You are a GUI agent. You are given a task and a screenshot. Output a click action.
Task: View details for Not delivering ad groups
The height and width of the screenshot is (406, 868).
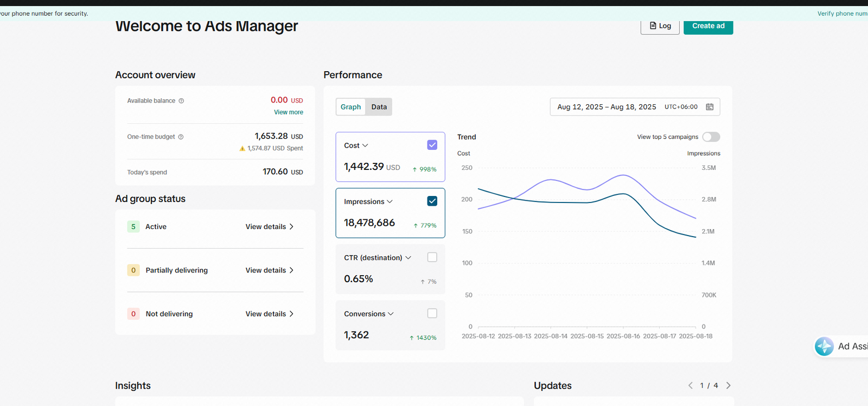[269, 314]
